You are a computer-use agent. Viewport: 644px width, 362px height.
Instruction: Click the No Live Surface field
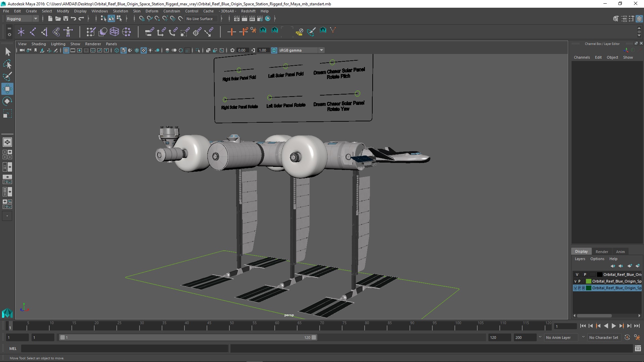tap(200, 19)
